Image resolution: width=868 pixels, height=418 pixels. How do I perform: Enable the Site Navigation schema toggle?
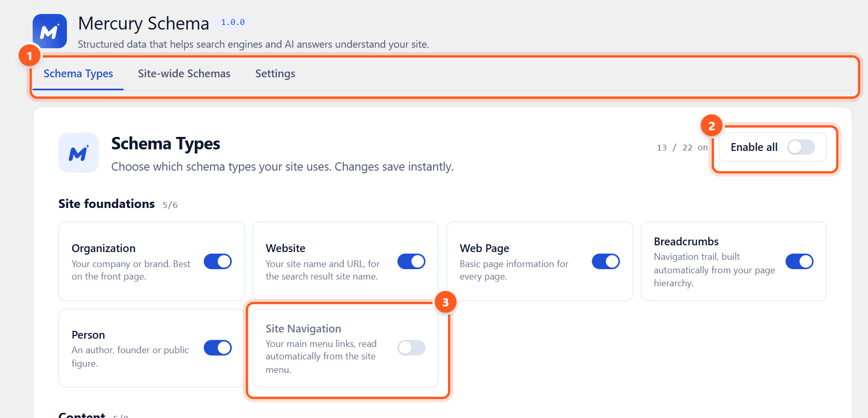coord(412,347)
